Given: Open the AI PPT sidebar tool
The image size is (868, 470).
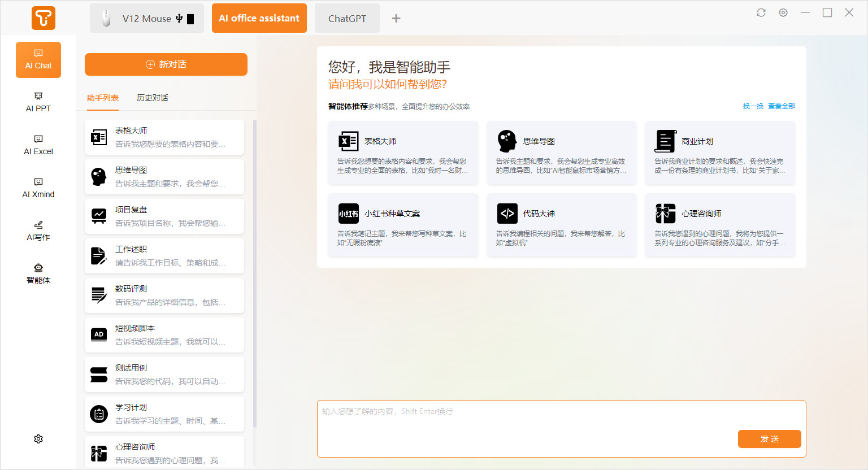Looking at the screenshot, I should click(38, 102).
